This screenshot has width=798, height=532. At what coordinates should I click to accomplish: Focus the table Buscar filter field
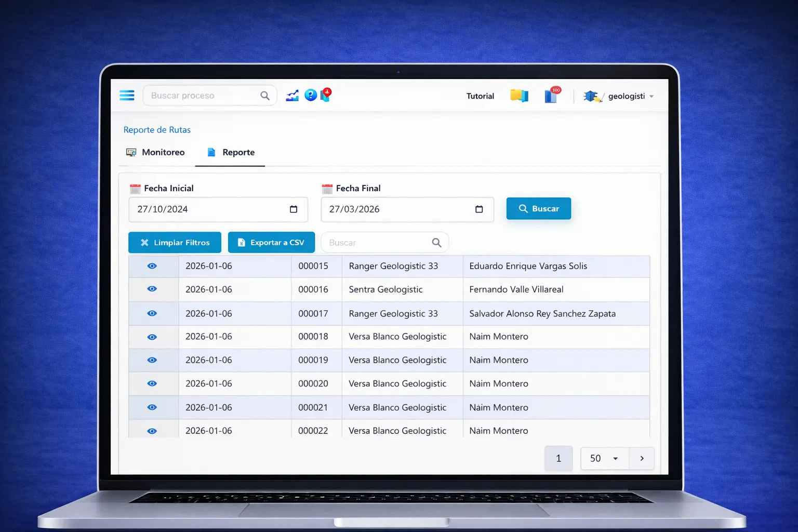coord(377,243)
